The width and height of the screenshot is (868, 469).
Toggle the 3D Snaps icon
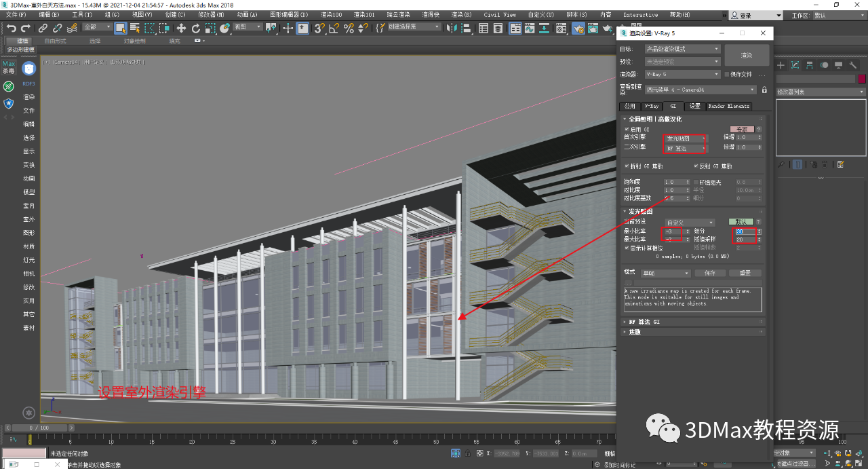coord(319,28)
